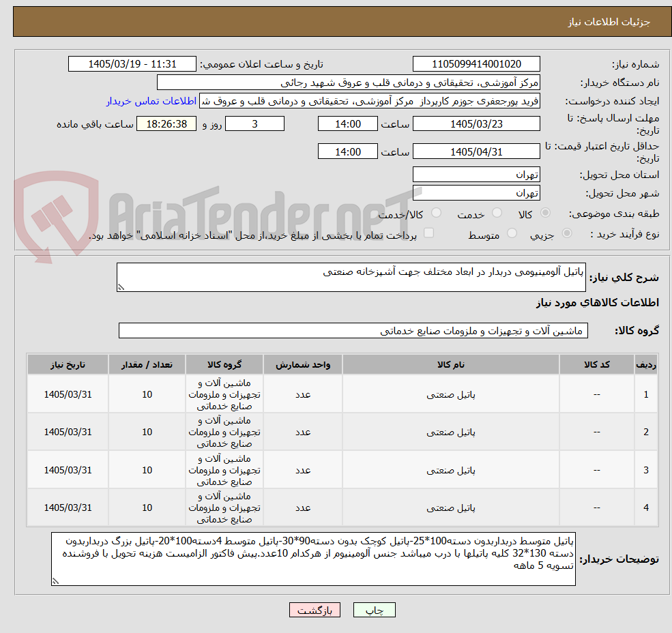Click the چاپ (print) button
This screenshot has width=672, height=633.
[374, 610]
